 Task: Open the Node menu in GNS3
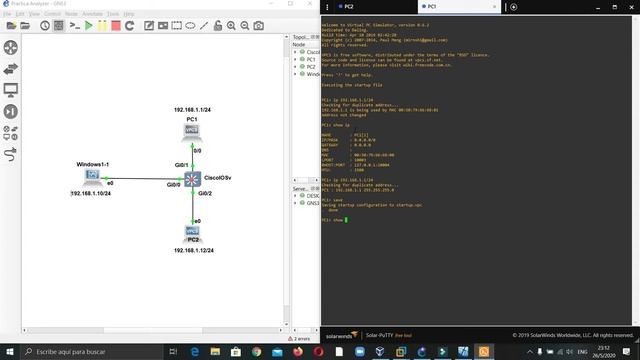[71, 14]
